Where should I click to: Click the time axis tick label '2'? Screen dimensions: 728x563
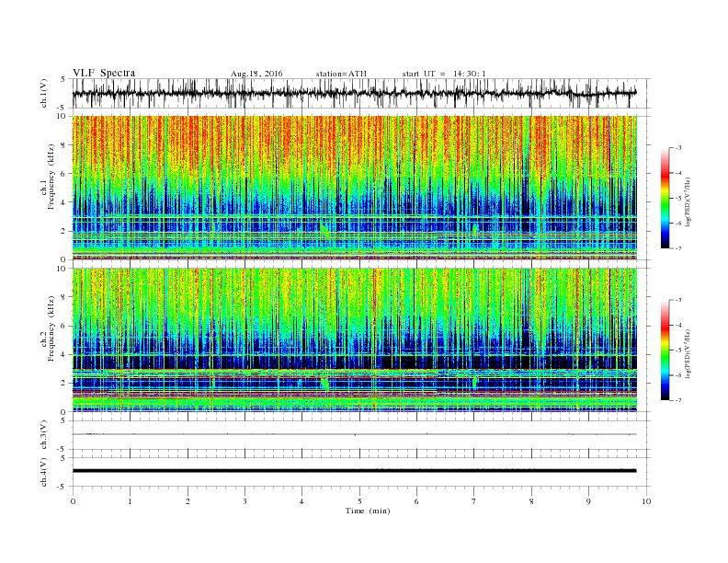pos(188,501)
